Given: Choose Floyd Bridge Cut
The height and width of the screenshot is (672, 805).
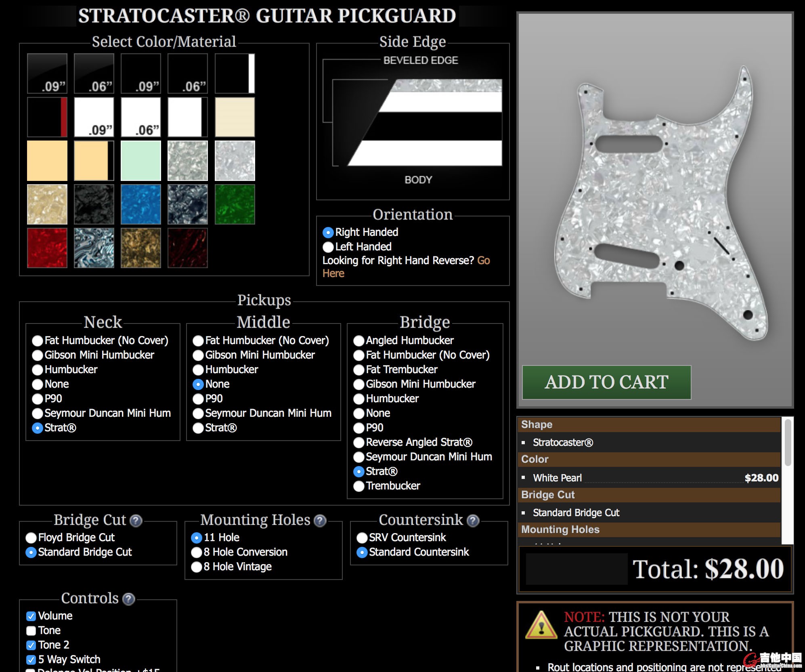Looking at the screenshot, I should point(31,538).
